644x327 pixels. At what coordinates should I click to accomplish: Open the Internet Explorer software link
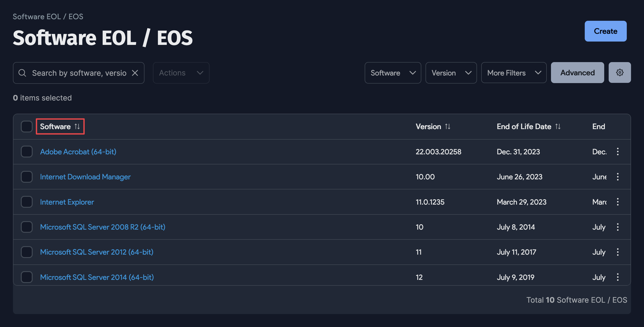[67, 202]
